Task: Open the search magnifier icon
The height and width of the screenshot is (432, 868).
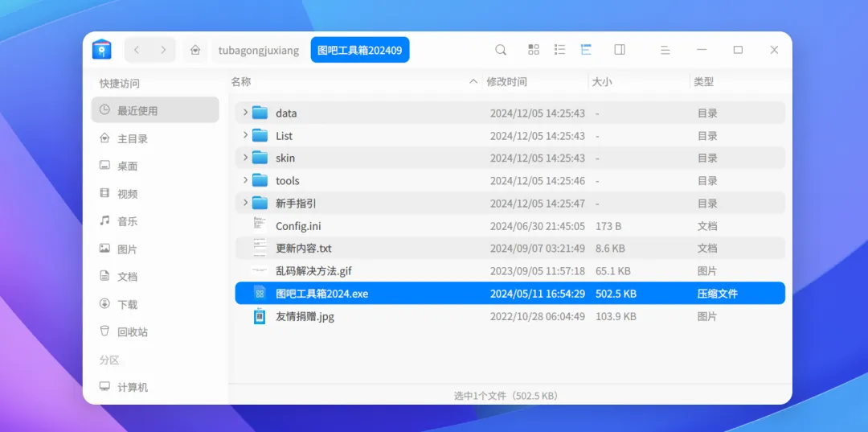Action: [x=501, y=50]
